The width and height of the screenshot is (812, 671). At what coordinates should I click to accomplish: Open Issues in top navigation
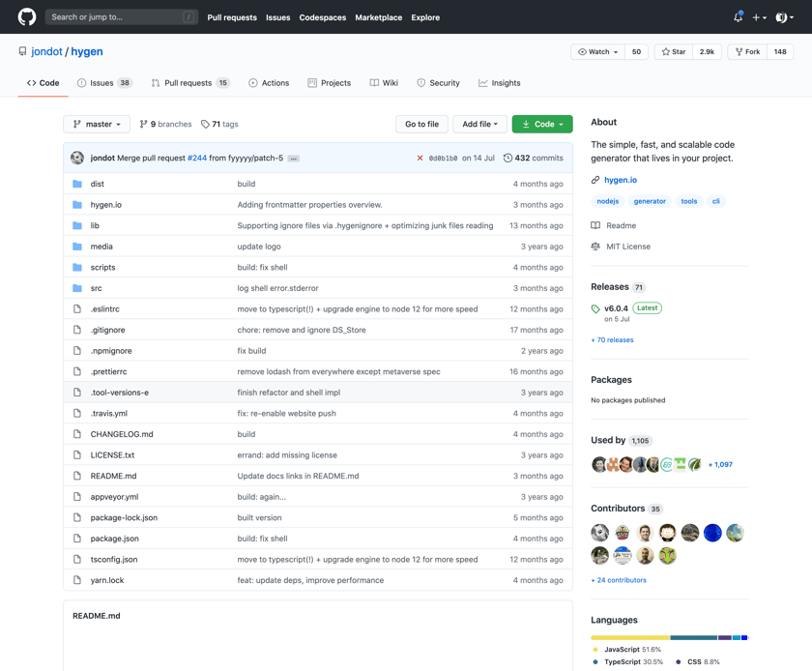tap(278, 17)
